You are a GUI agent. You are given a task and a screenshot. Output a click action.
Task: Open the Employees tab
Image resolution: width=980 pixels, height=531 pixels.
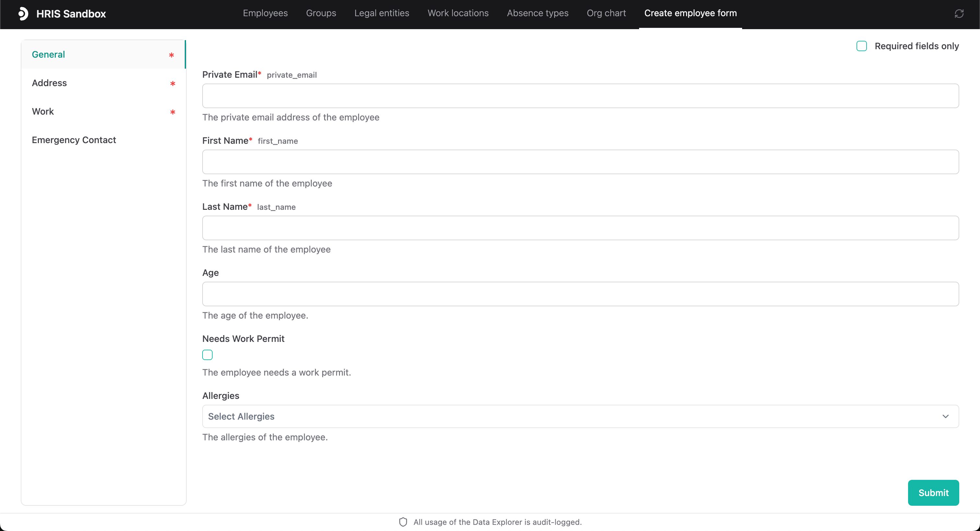265,13
